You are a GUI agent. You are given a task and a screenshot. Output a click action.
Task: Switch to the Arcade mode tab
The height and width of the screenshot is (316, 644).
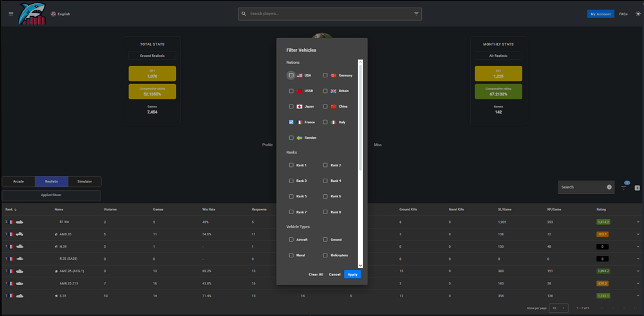(19, 181)
